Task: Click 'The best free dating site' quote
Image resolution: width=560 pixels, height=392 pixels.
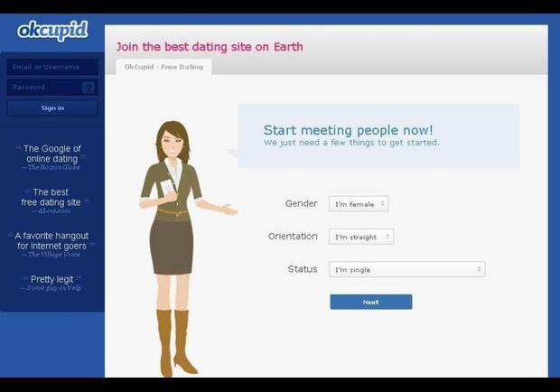Action: 51,197
